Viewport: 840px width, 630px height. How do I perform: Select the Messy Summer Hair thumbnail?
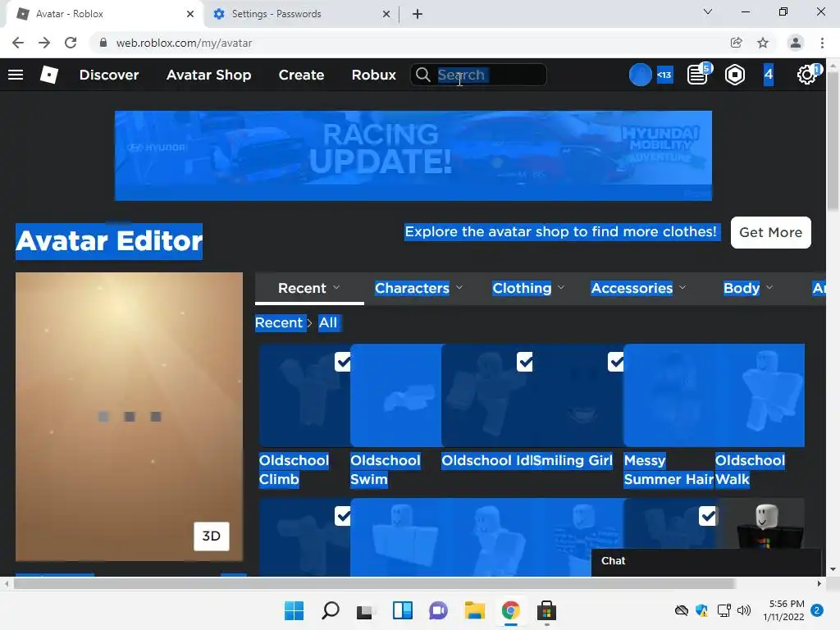(669, 395)
